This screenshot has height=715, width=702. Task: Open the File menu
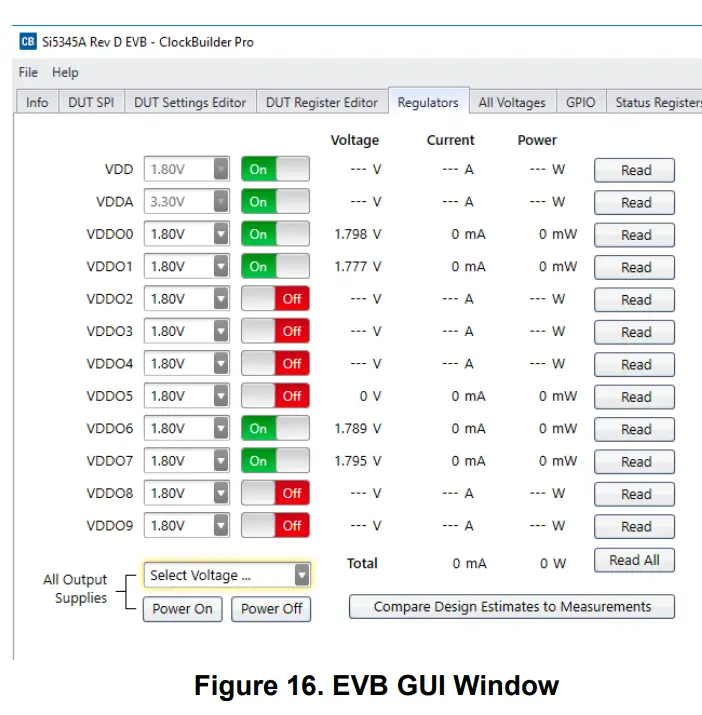[28, 72]
